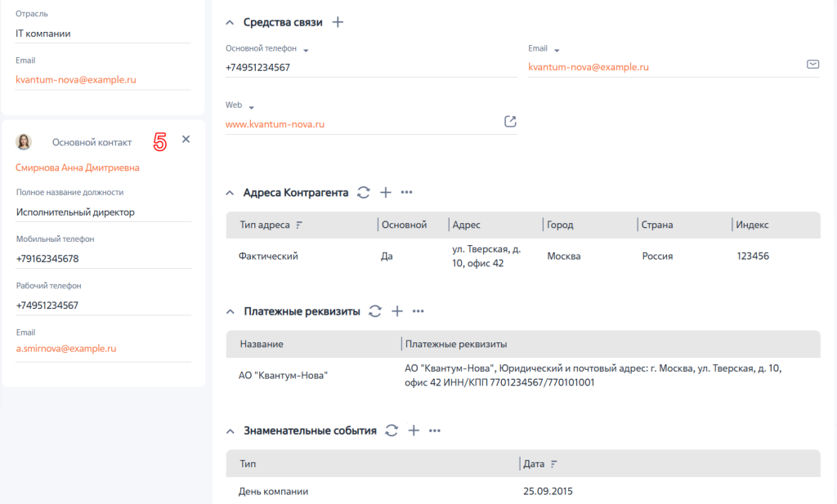Click the send email envelope icon
The image size is (837, 504).
pyautogui.click(x=812, y=64)
